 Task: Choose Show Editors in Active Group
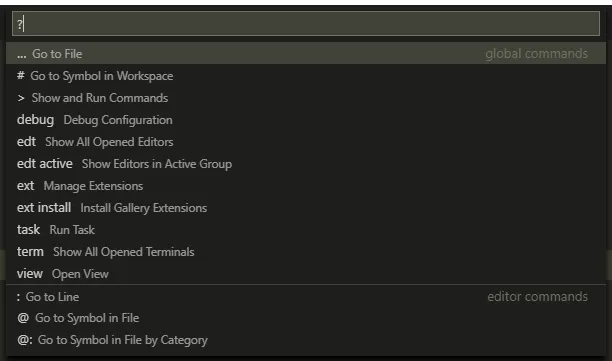pos(306,164)
